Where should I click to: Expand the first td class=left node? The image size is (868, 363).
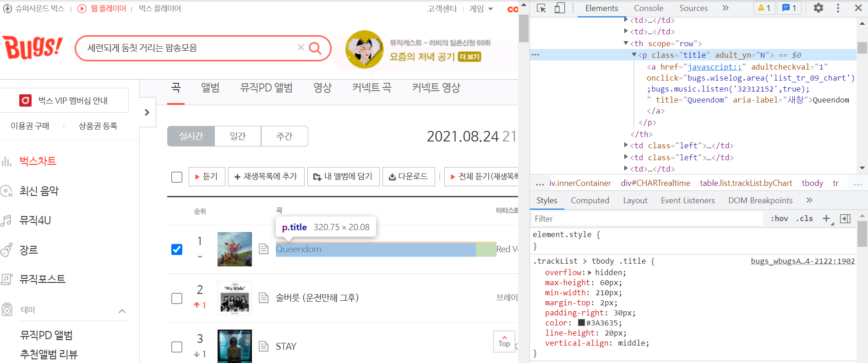click(x=626, y=145)
